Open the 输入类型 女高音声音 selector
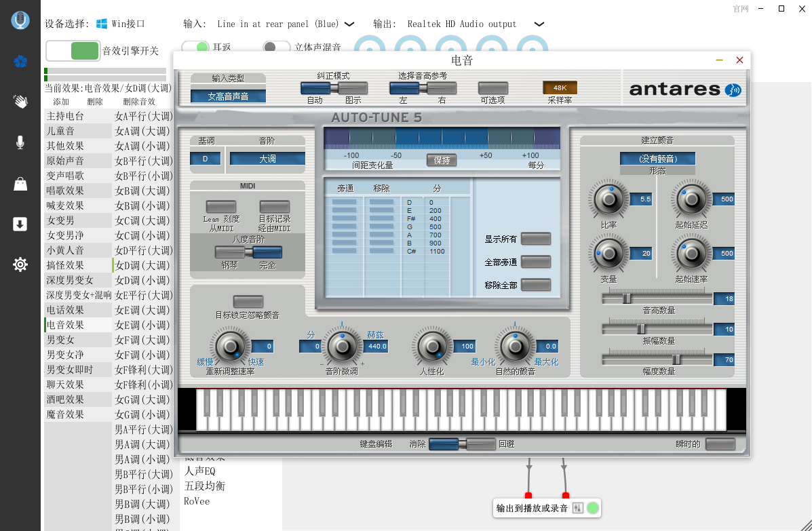This screenshot has width=812, height=531. [x=229, y=96]
